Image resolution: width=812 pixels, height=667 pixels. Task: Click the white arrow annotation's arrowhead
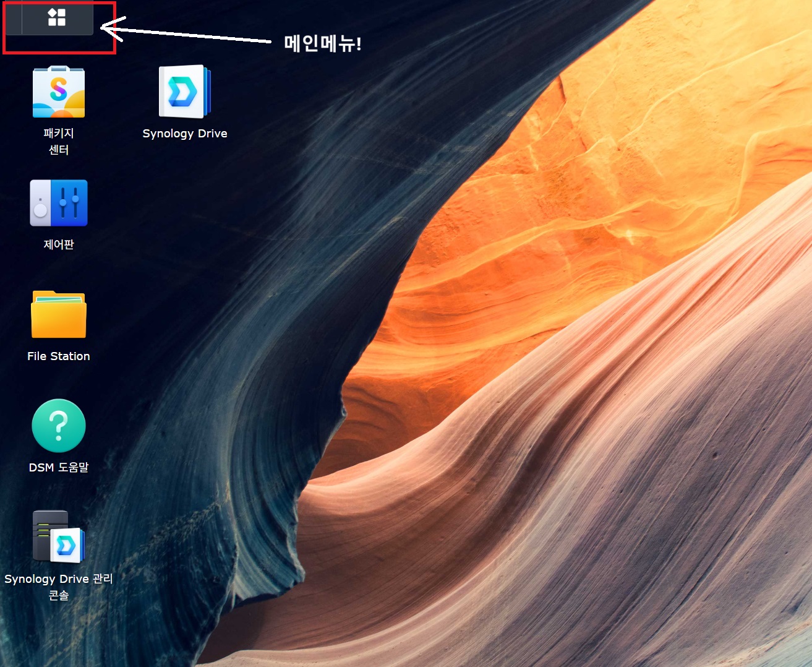(x=106, y=28)
